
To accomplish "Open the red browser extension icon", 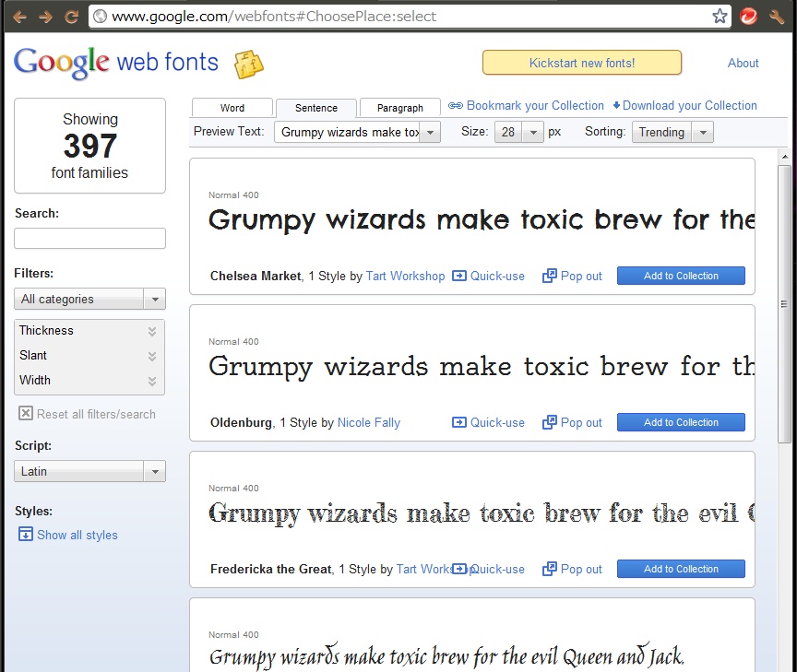I will point(749,17).
